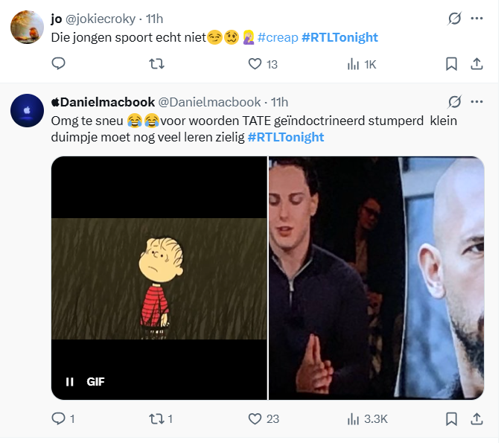The image size is (504, 443).
Task: Pause the Linus GIF
Action: coord(70,382)
